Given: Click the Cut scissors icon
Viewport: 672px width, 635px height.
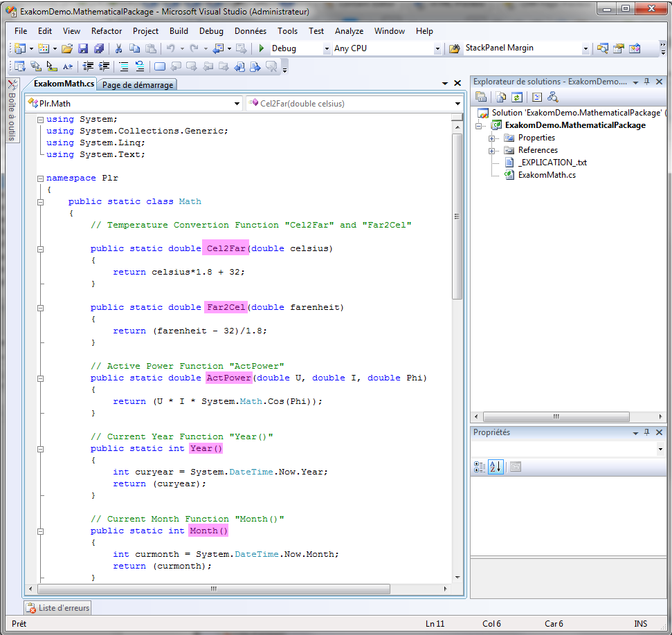Looking at the screenshot, I should [118, 48].
